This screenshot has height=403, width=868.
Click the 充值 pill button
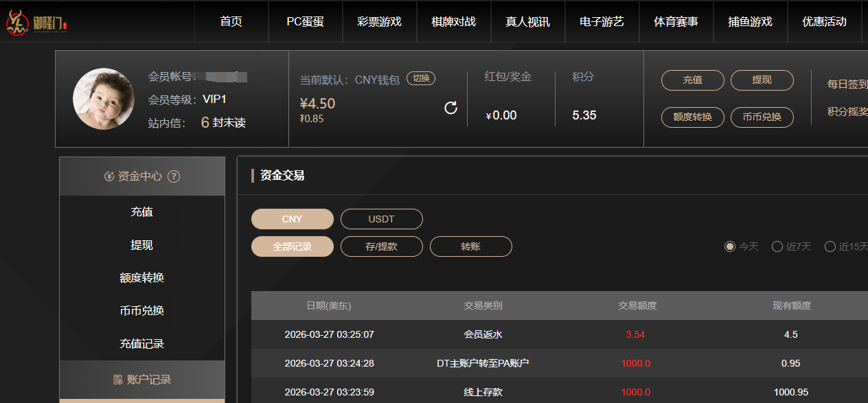[692, 80]
